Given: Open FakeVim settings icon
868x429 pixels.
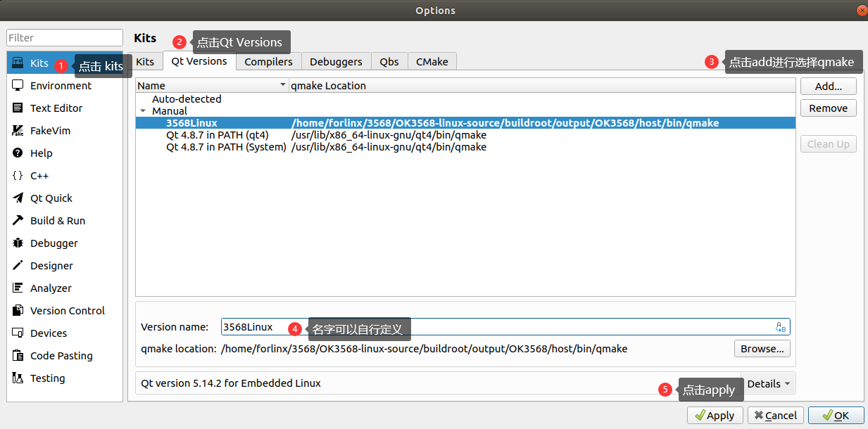Looking at the screenshot, I should [x=18, y=131].
